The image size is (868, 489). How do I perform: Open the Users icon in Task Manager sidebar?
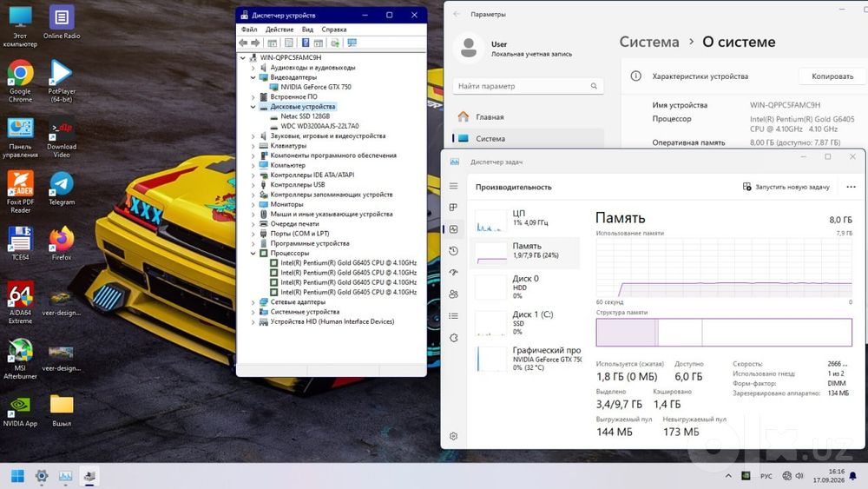[x=454, y=294]
